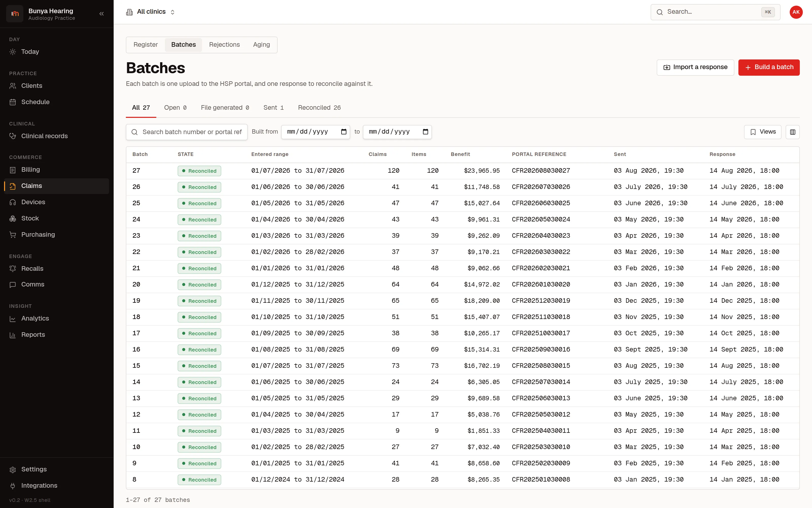Open batch 27 row
Viewport: 812px width, 508px height.
[463, 171]
